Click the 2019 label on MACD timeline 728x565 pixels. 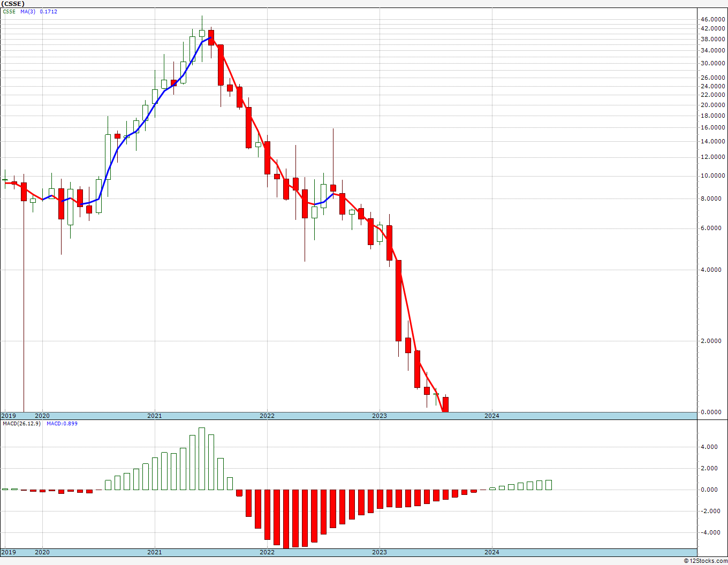8,552
